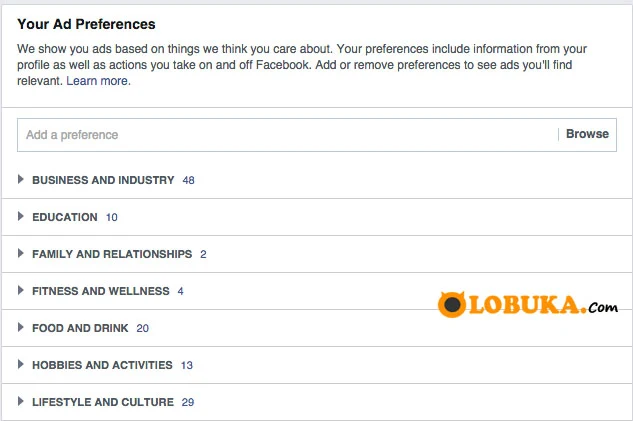Click the Browse button

587,134
